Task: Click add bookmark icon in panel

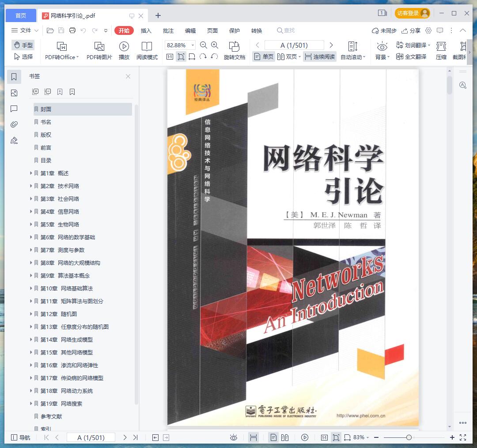Action: pos(60,91)
